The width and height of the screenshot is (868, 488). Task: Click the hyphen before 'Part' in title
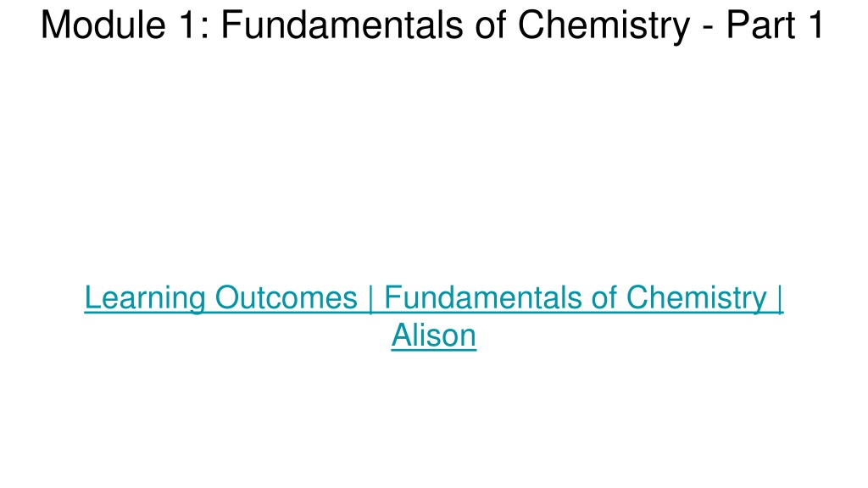tap(708, 29)
